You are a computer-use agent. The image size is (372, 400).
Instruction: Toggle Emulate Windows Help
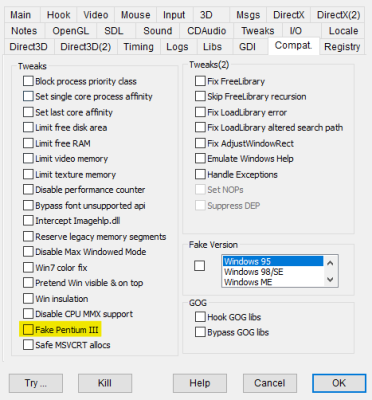coord(200,158)
